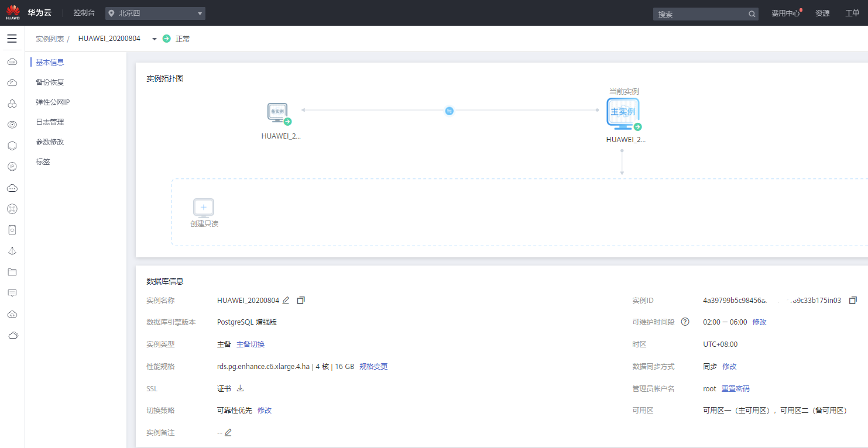This screenshot has width=868, height=448.
Task: Edit instance name with pencil icon
Action: coord(286,300)
